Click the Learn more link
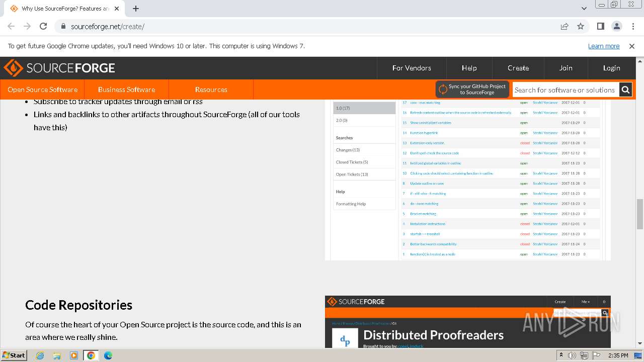This screenshot has width=644, height=362. (604, 46)
